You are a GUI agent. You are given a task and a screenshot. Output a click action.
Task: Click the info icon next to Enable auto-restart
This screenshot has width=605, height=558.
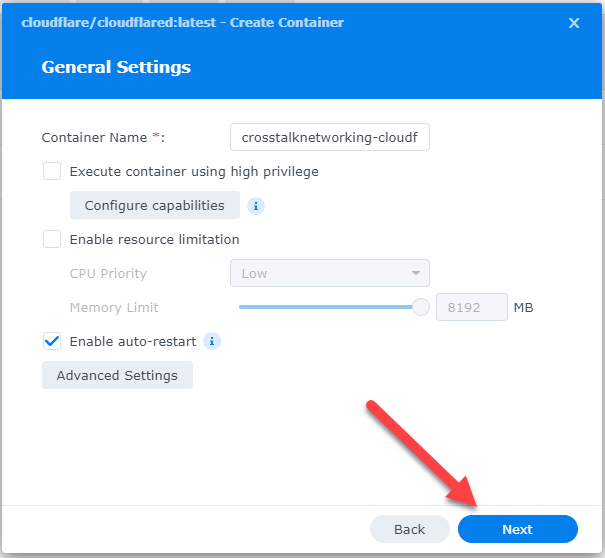(x=212, y=342)
